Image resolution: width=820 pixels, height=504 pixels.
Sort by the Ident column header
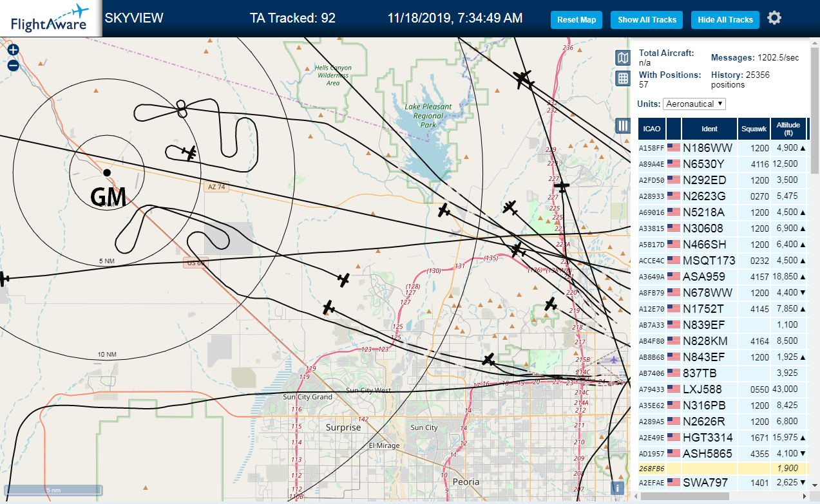coord(709,129)
